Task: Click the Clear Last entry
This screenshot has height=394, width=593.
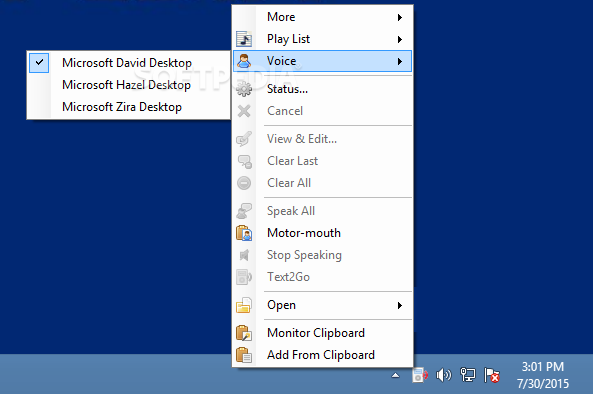Action: 323,161
